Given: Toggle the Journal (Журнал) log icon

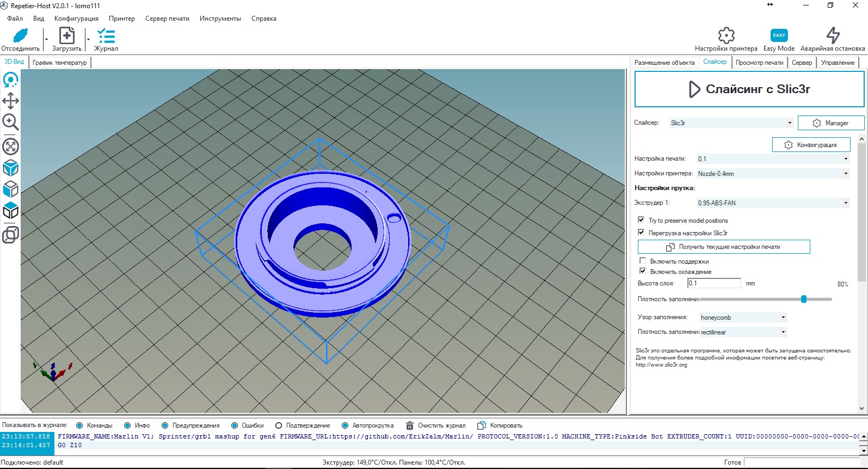Looking at the screenshot, I should point(106,36).
